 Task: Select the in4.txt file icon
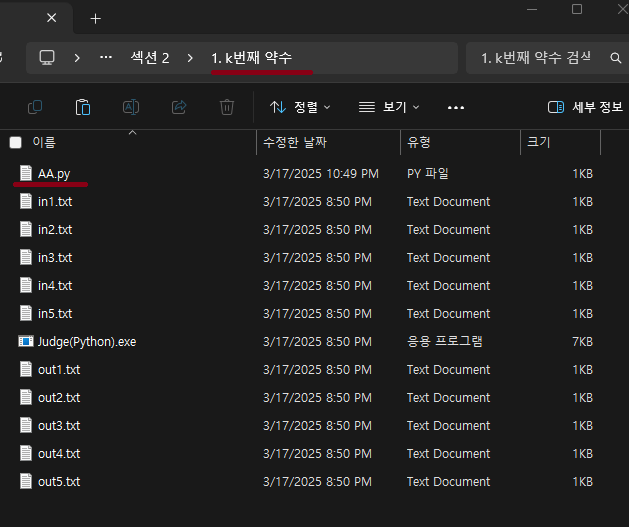(x=26, y=285)
